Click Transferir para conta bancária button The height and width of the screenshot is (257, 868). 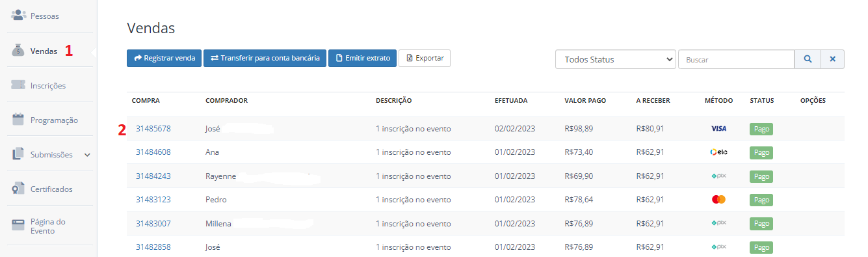(265, 58)
